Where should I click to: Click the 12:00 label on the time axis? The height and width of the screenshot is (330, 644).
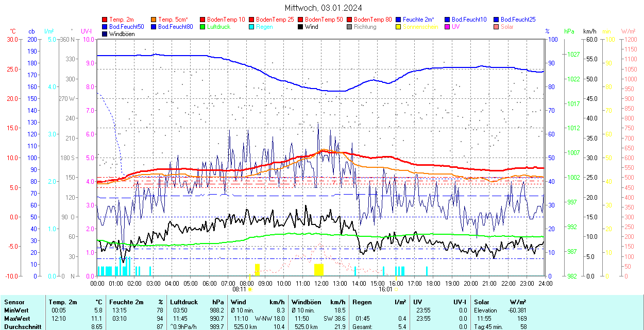click(321, 283)
